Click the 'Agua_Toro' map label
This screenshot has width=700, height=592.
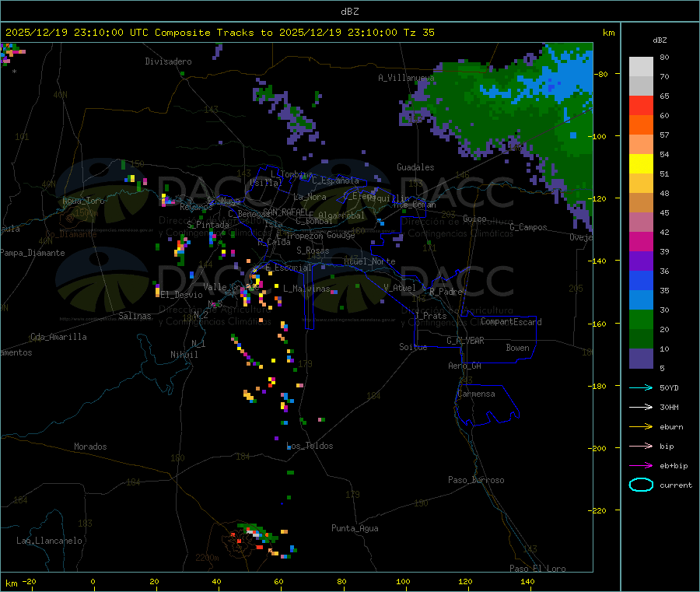pos(83,201)
